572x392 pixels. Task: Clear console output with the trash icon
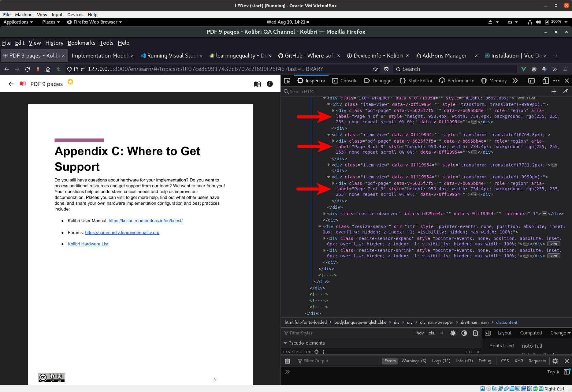287,361
